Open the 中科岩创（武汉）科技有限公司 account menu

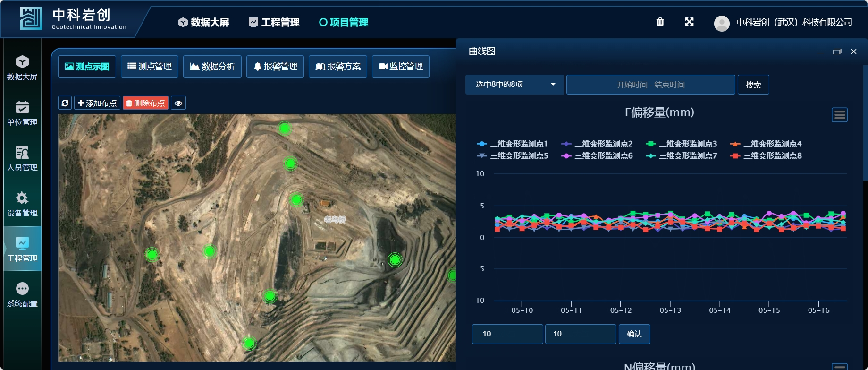[x=794, y=22]
